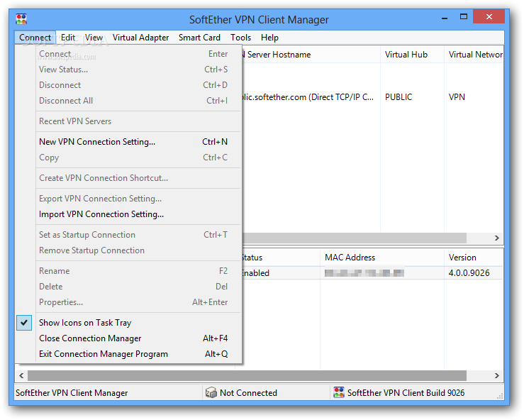Image resolution: width=524 pixels, height=420 pixels.
Task: Open the Connect menu
Action: (35, 38)
